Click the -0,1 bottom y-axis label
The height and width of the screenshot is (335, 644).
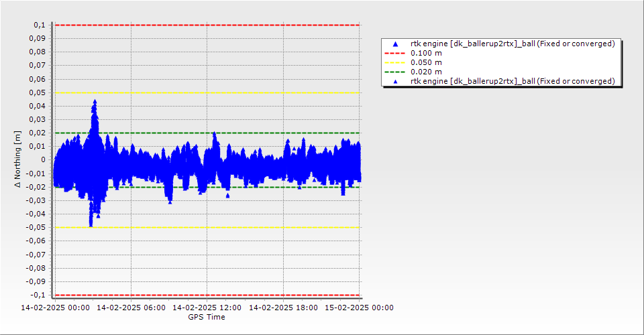point(38,295)
